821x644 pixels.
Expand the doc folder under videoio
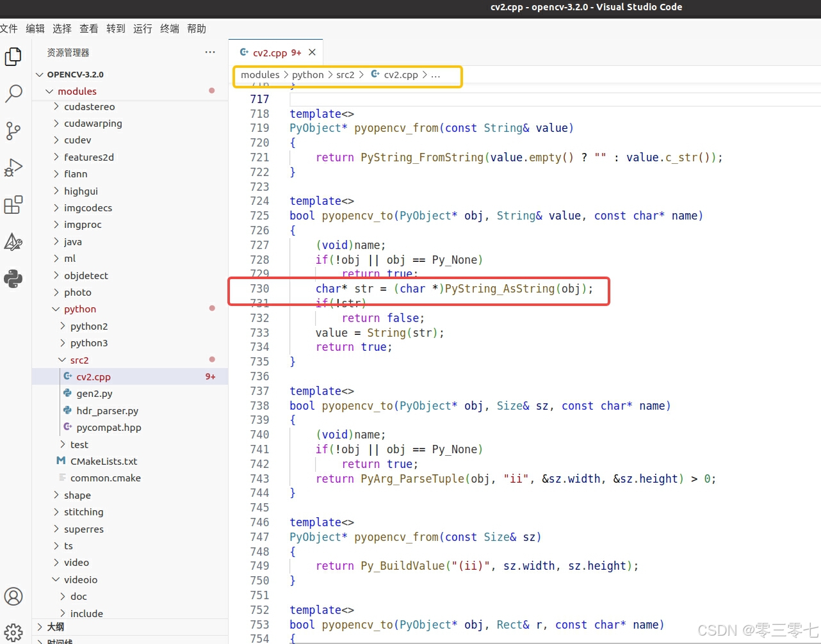point(130,597)
